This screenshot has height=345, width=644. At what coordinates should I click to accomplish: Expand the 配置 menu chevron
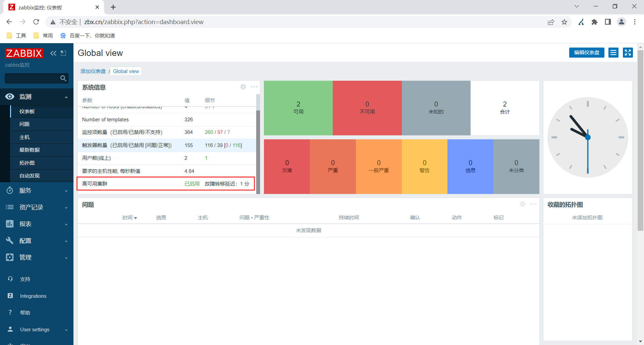[x=66, y=241]
